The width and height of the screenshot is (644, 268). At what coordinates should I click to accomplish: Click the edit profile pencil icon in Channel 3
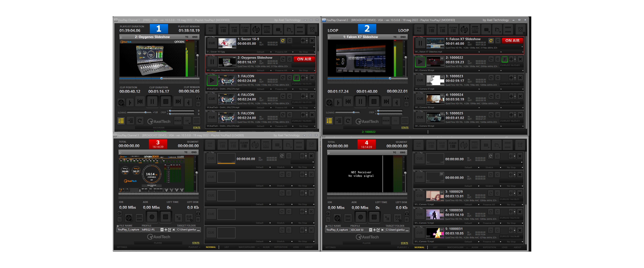(170, 229)
